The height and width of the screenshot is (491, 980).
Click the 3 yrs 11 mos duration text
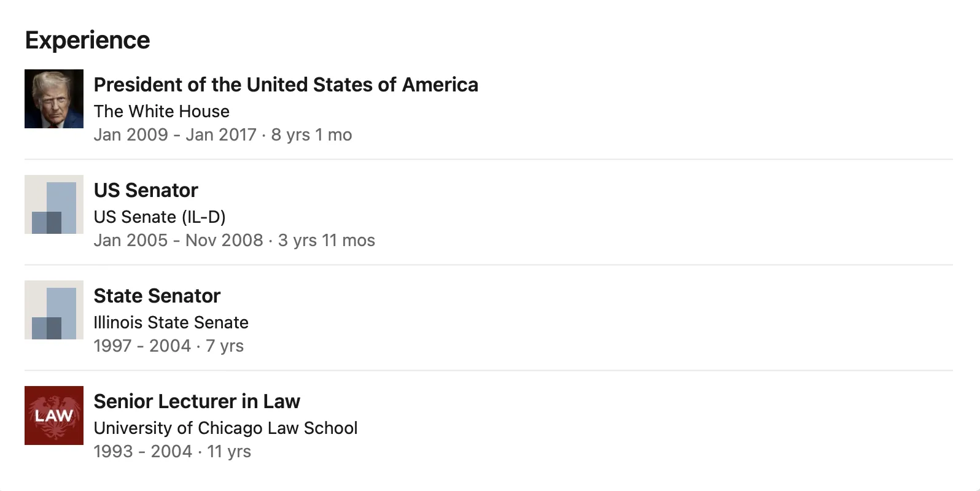point(327,241)
